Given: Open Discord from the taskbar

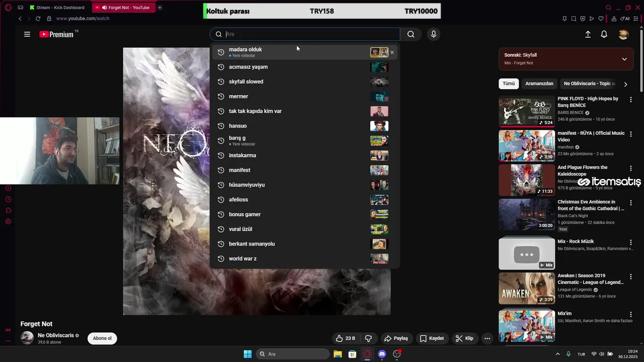Looking at the screenshot, I should point(382,354).
